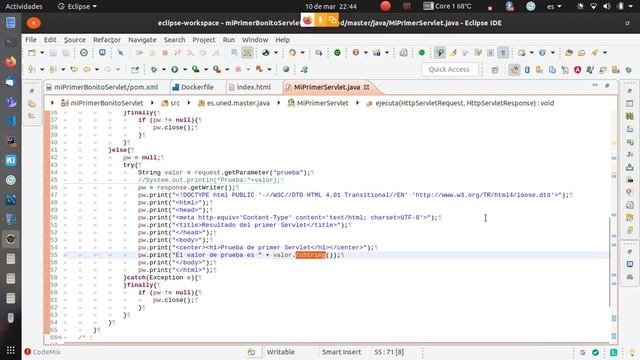The image size is (640, 360).
Task: Toggle Show Whitespace Characters paragraph button
Action: point(503,53)
